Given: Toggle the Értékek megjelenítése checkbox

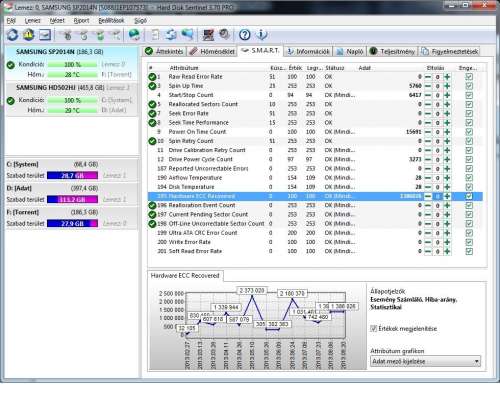Looking at the screenshot, I should coord(373,328).
